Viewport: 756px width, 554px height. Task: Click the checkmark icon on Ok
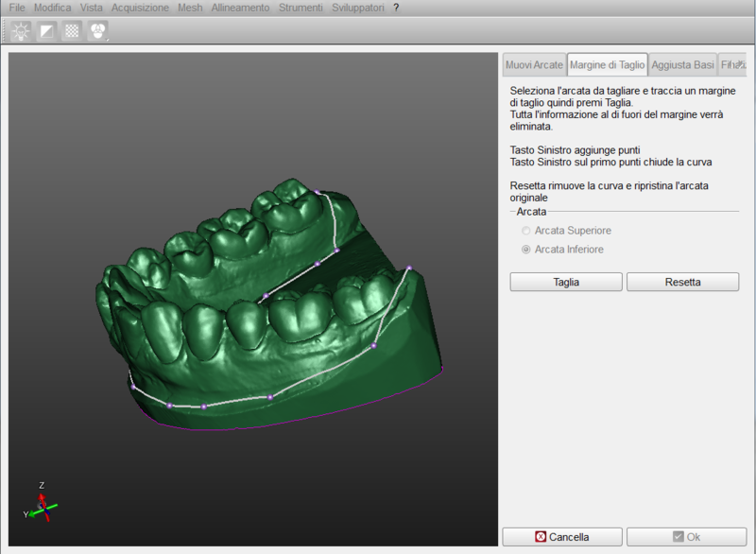(x=678, y=537)
